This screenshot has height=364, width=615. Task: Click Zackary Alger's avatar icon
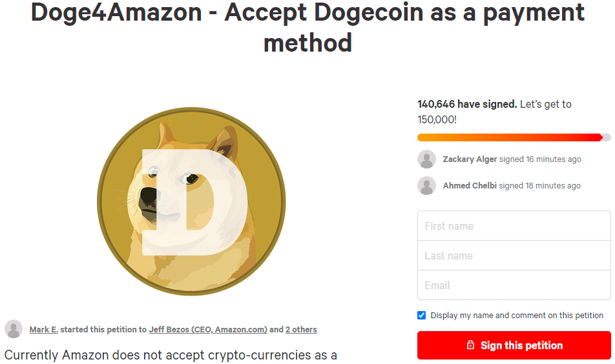point(426,159)
